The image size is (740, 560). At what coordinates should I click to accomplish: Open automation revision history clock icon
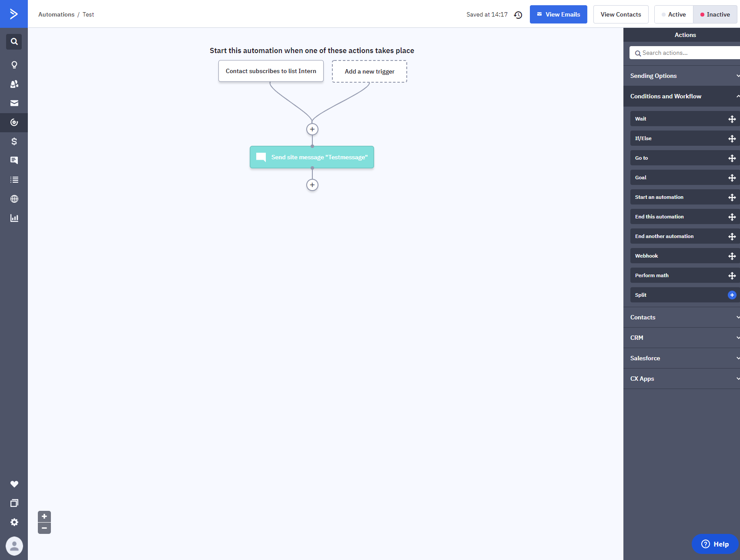pyautogui.click(x=518, y=15)
